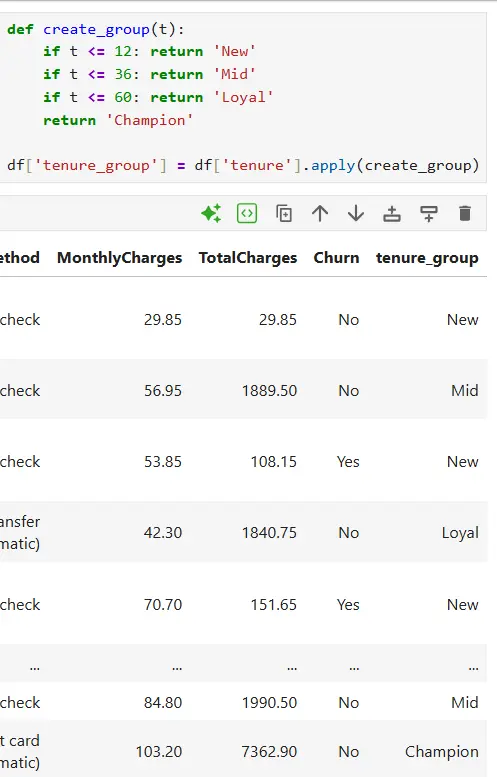Screen dimensions: 497x777
Task: Insert a cell above this one
Action: pos(392,214)
